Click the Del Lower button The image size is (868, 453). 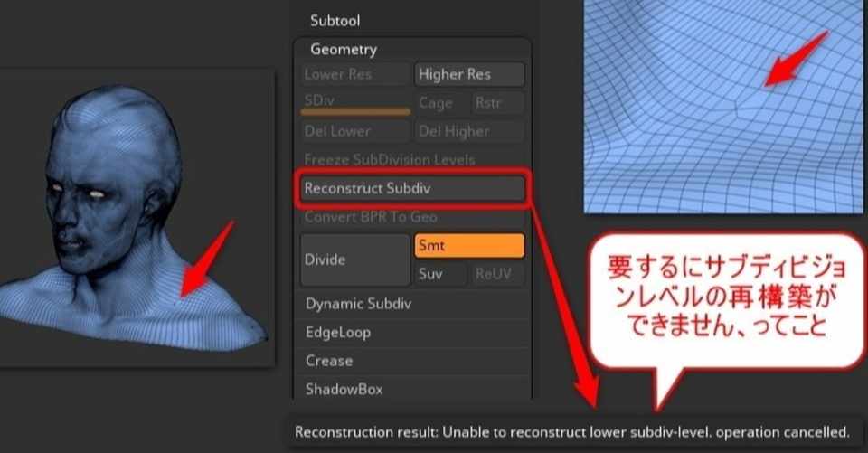(x=355, y=131)
